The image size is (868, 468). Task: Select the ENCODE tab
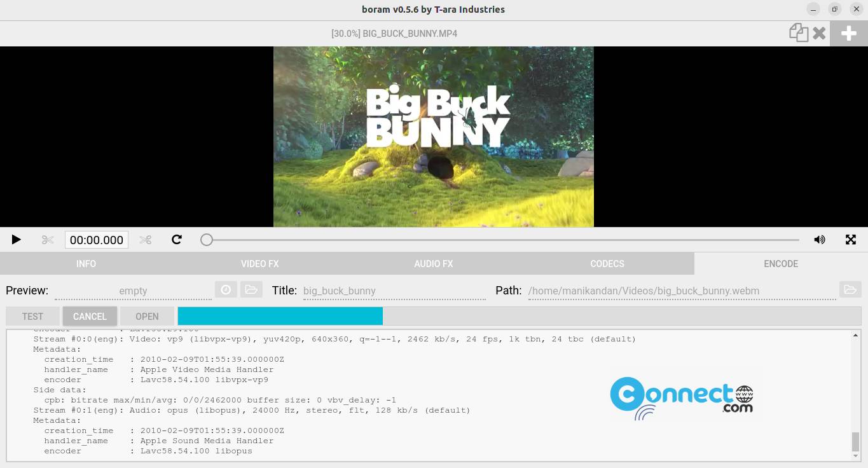pos(781,263)
